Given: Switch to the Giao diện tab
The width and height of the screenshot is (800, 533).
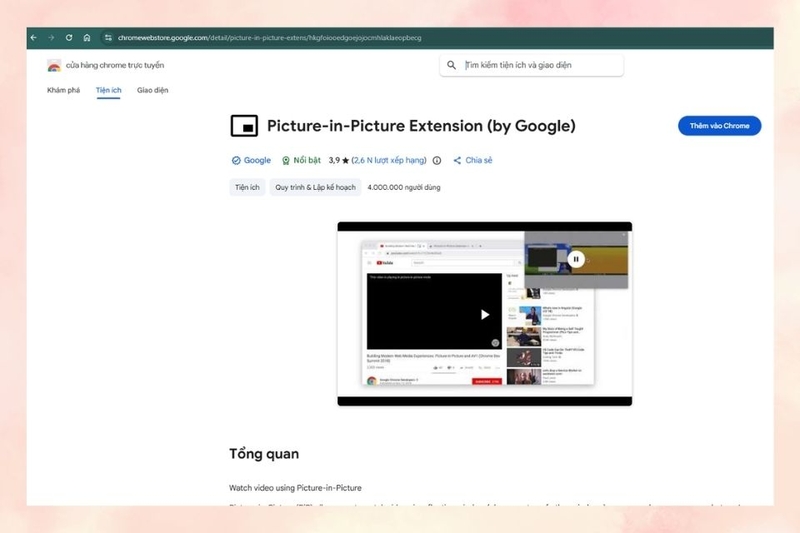Looking at the screenshot, I should tap(153, 90).
